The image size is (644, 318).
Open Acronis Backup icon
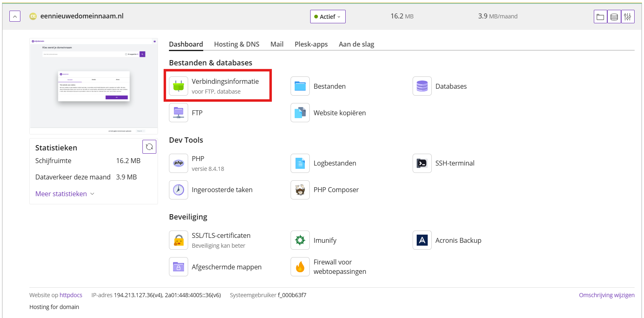pyautogui.click(x=422, y=240)
